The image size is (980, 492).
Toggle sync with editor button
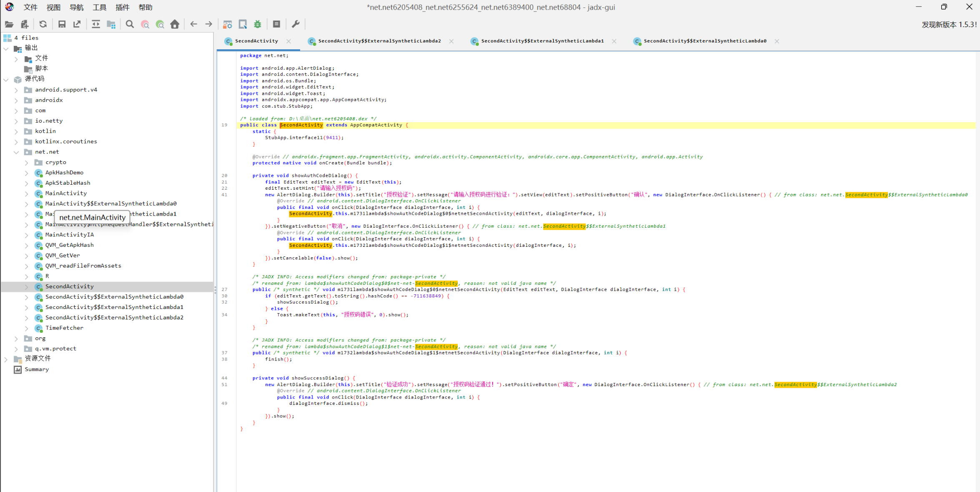96,24
